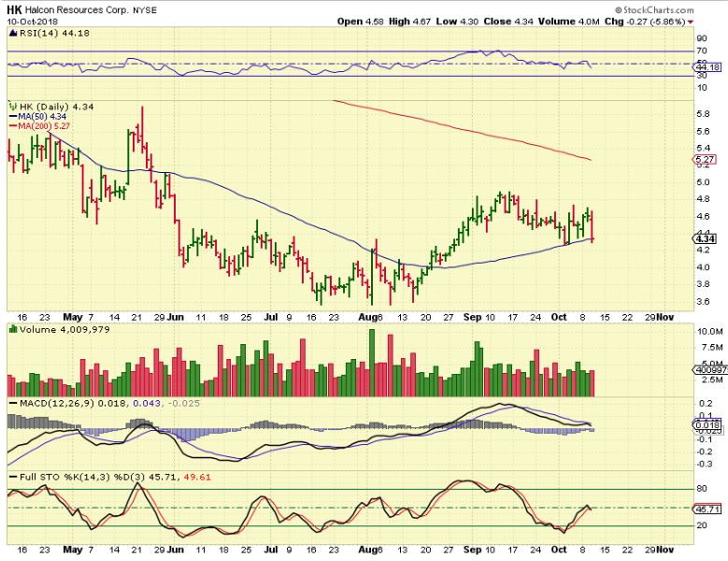Click the Volume 4,009,979 legend label
Image resolution: width=728 pixels, height=561 pixels.
pos(64,330)
